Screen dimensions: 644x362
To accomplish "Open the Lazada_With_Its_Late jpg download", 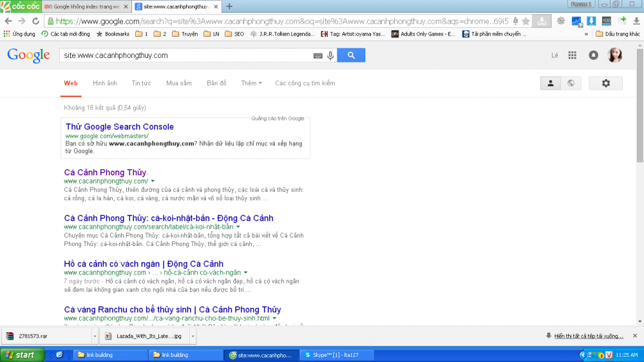I will [145, 336].
